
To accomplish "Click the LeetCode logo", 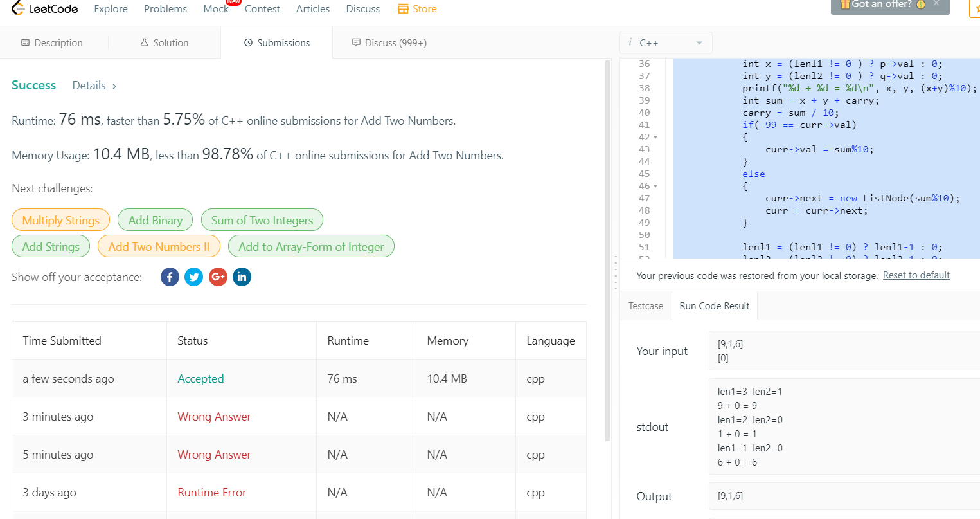I will coord(44,8).
